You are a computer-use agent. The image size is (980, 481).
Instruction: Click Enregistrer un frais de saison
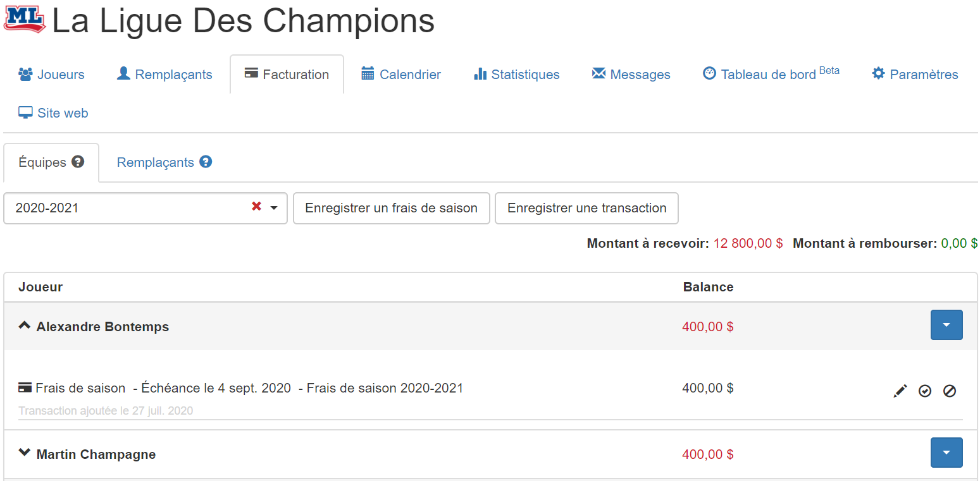392,208
